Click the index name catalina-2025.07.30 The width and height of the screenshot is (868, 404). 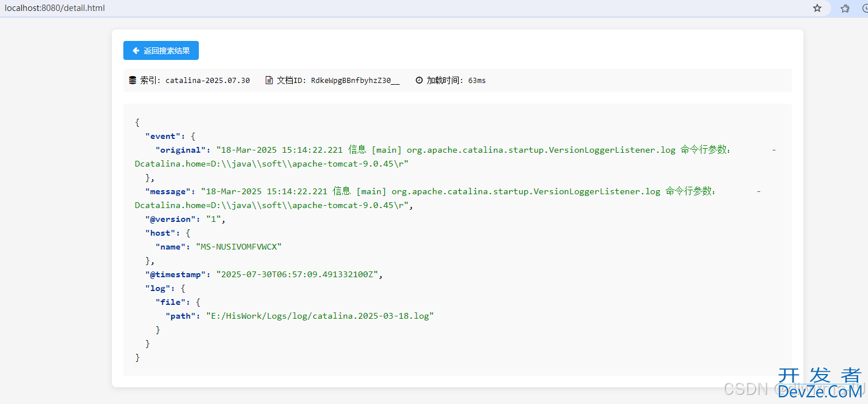[x=207, y=81]
